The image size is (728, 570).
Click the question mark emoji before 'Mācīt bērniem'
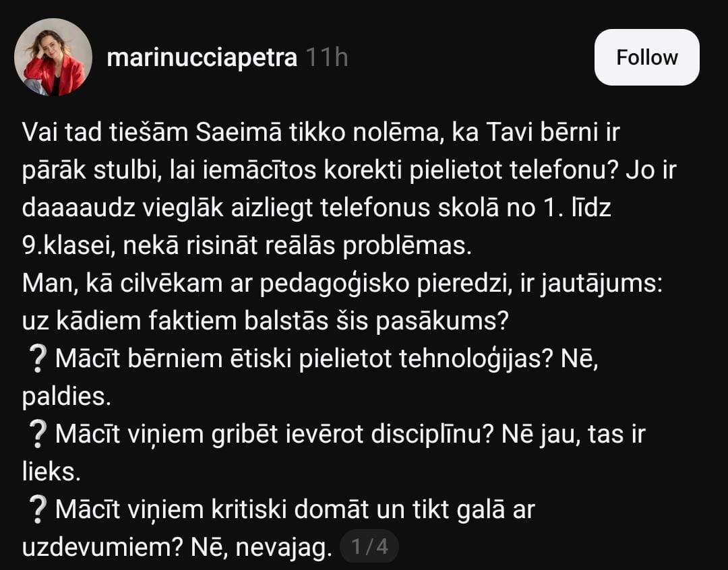tap(38, 360)
